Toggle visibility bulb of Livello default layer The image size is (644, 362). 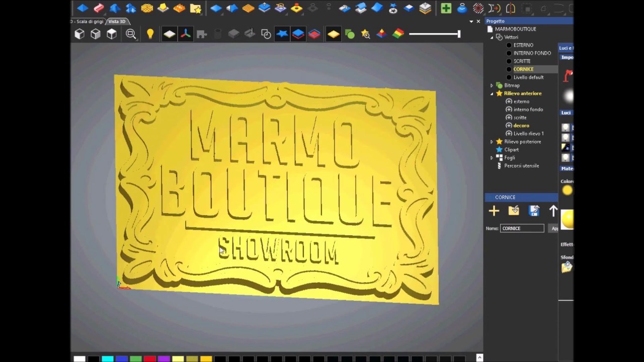click(509, 77)
